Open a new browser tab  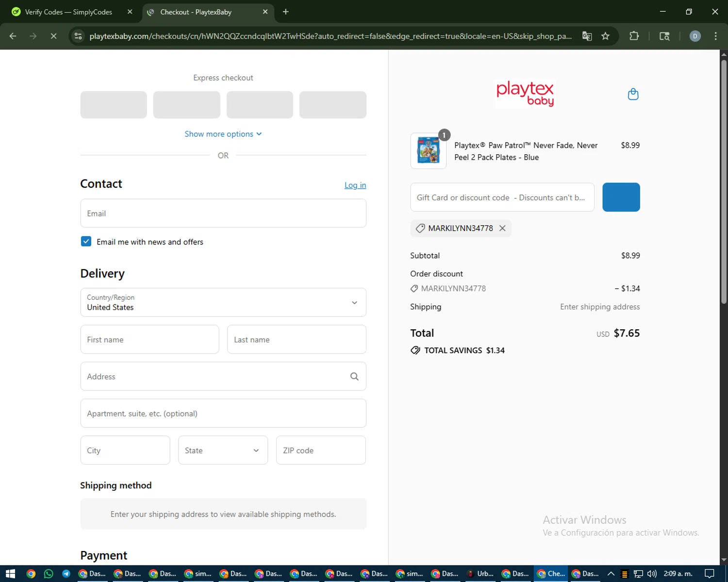pyautogui.click(x=285, y=12)
